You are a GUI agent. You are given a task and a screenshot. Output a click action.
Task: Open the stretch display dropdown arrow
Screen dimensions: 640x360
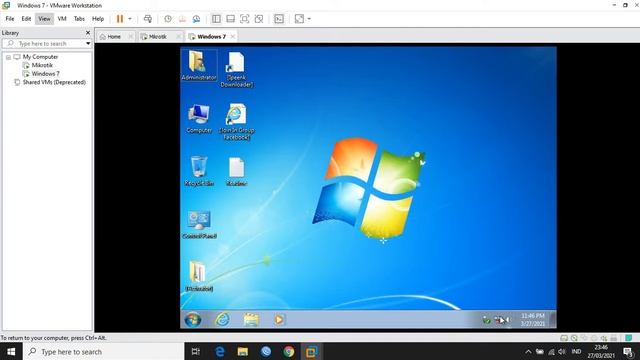click(x=309, y=19)
